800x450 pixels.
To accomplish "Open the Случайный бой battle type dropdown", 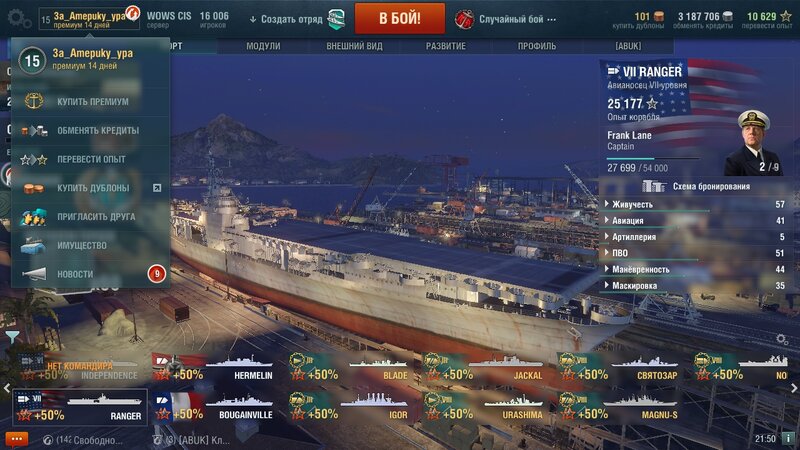I will point(506,19).
